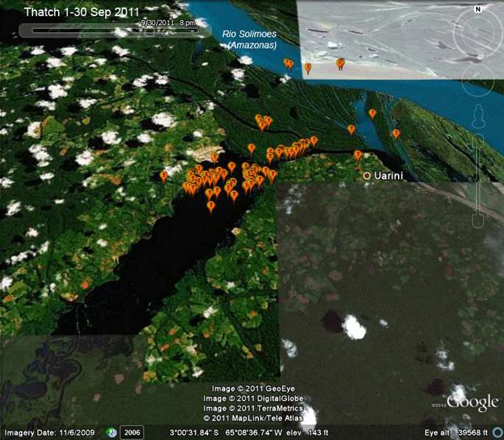The image size is (504, 440).
Task: Click the 2006 historical imagery button
Action: [132, 433]
